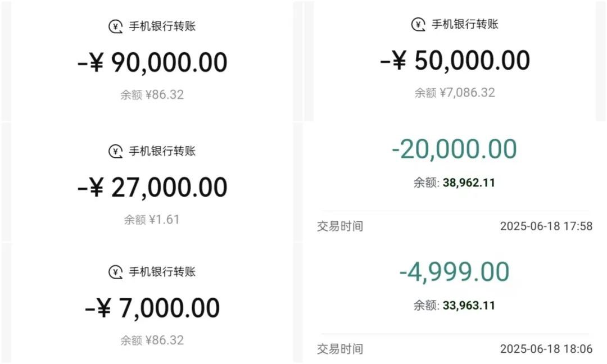Viewport: 607px width, 364px height.
Task: Click the ¥ circle icon above -¥7,000.00
Action: [x=115, y=271]
